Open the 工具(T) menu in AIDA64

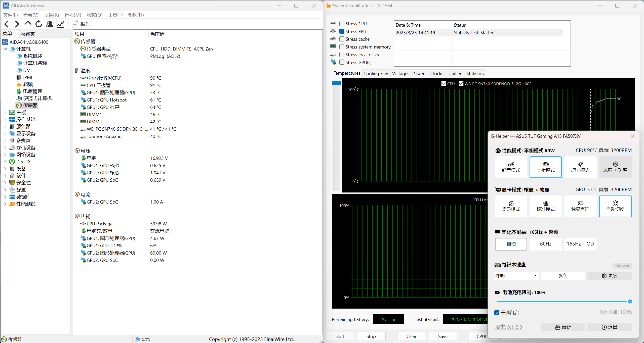115,15
